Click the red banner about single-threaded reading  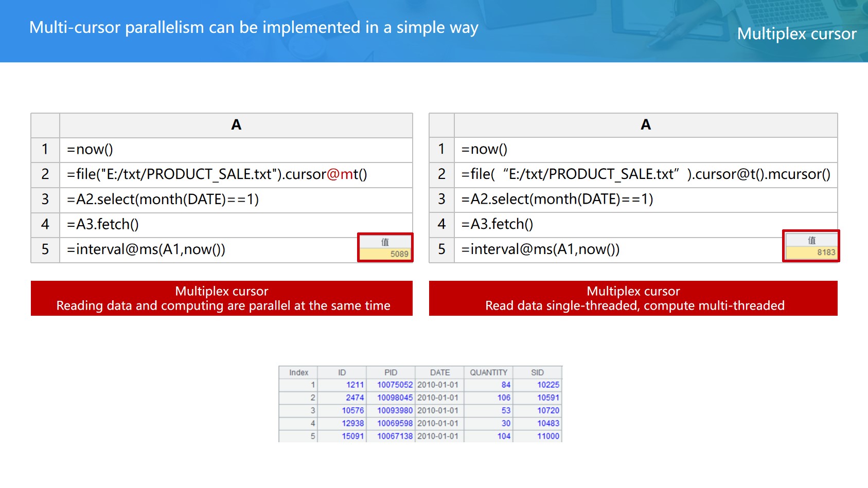pos(633,298)
